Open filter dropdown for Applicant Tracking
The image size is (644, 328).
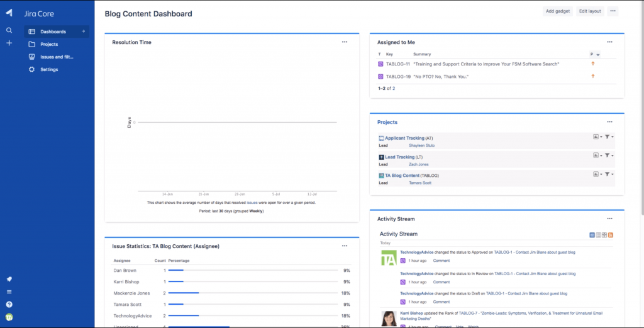[609, 137]
